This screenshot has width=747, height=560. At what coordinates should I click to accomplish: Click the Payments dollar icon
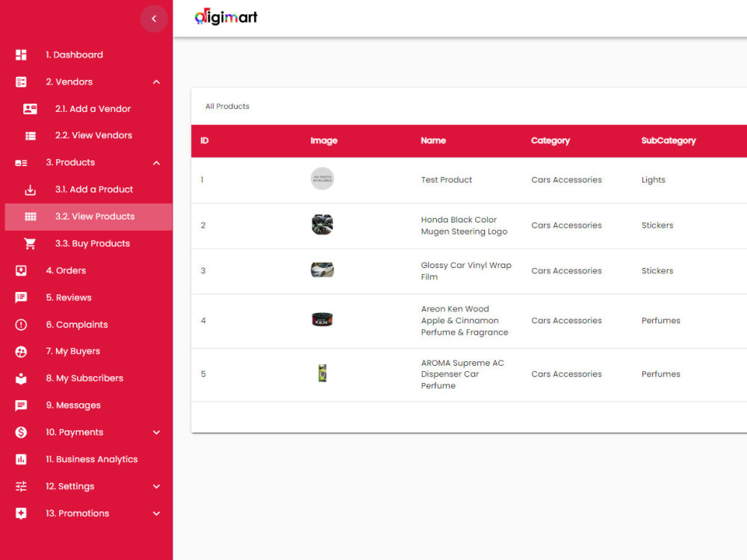pos(21,432)
